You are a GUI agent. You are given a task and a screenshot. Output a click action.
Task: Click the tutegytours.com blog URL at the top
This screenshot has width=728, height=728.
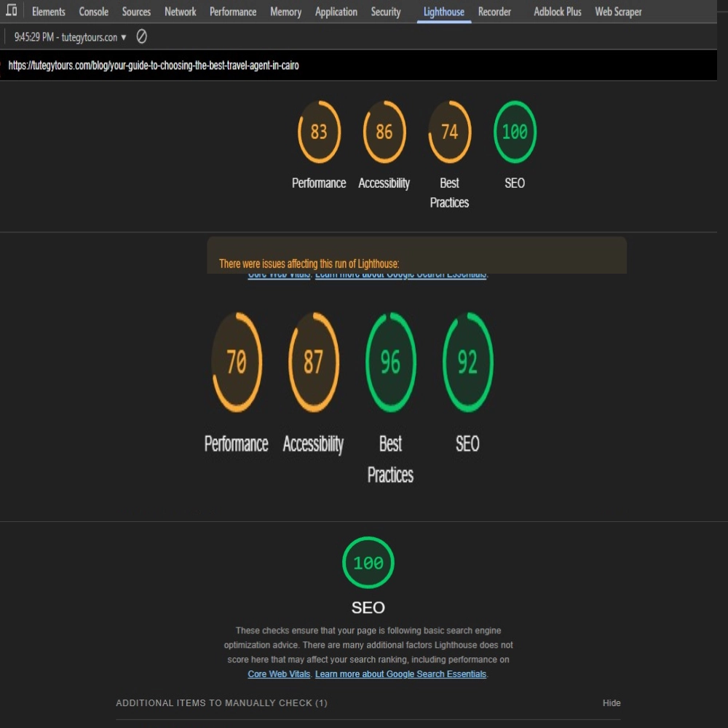[x=154, y=66]
